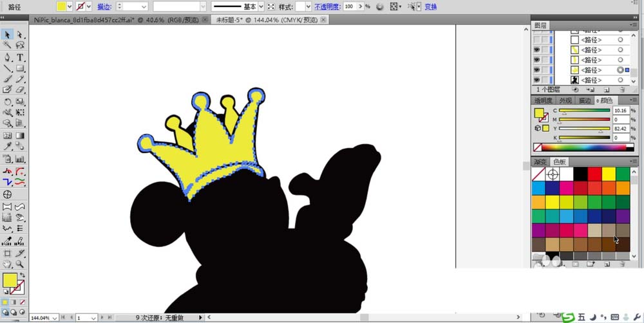644x323 pixels.
Task: Select the Rectangle tool
Action: pos(20,68)
